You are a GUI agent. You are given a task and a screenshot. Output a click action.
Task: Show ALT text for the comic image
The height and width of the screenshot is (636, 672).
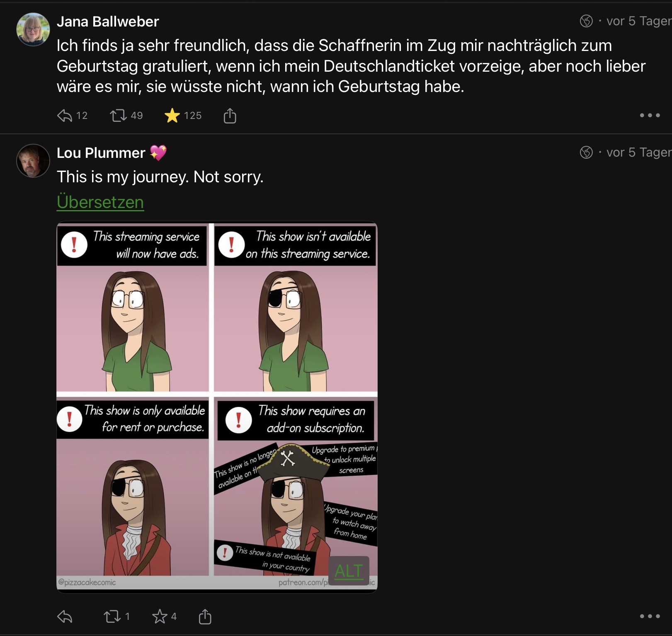[x=348, y=571]
